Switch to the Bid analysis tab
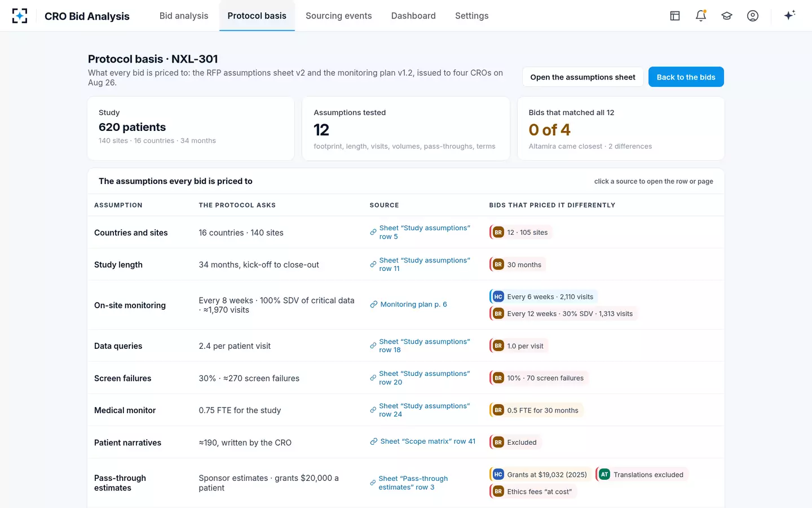The height and width of the screenshot is (508, 812). [184, 16]
